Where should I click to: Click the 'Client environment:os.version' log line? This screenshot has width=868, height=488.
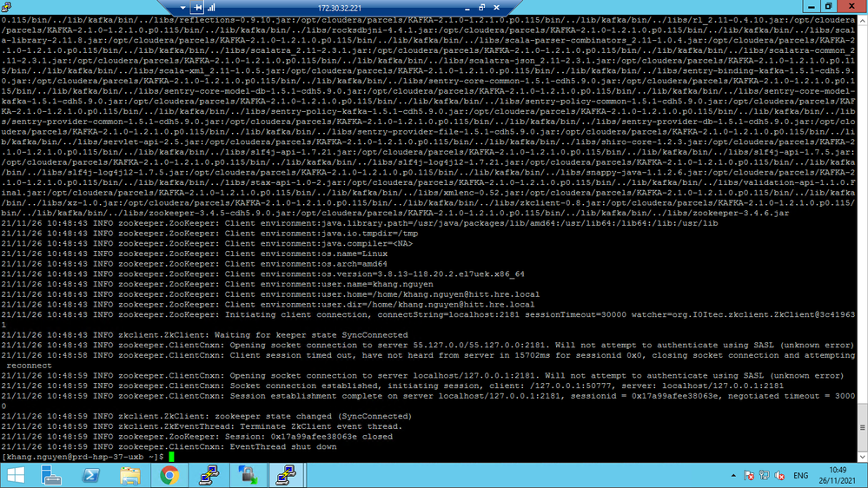pos(263,274)
